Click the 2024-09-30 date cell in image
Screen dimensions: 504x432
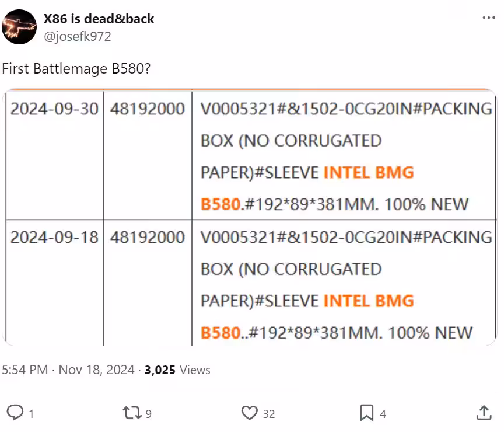[55, 109]
